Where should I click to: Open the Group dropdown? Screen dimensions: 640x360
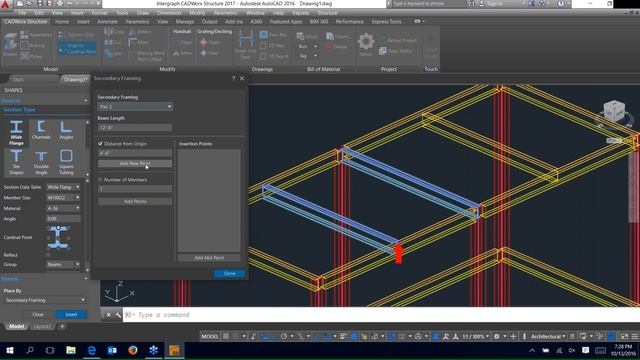point(63,264)
